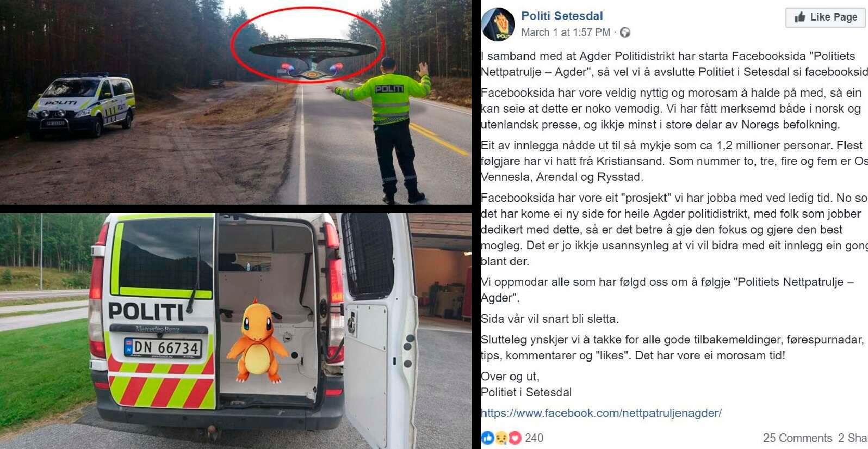
Task: Open the March 1 at 1:57 PM timestamp
Action: [566, 33]
